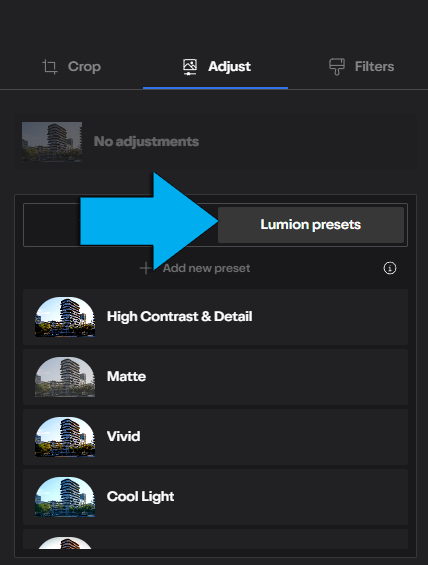The height and width of the screenshot is (565, 428).
Task: Click the High Contrast & Detail thumbnail
Action: [x=65, y=317]
